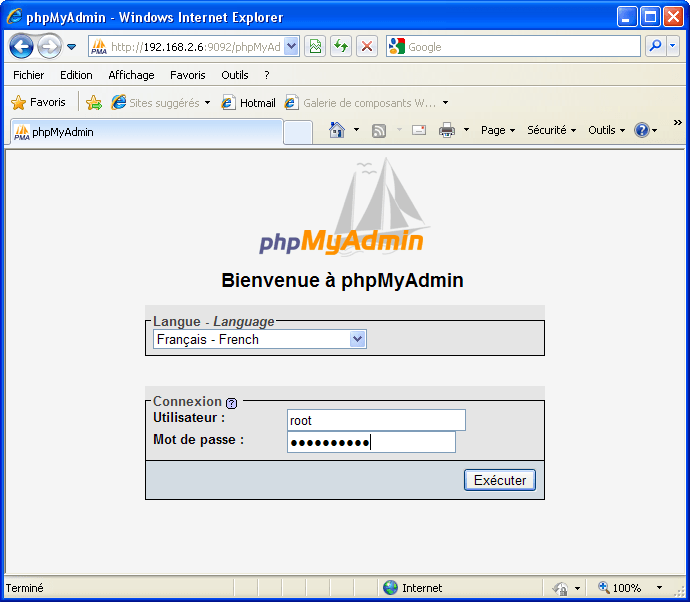Screen dimensions: 690x602
Task: Click the Read Mail envelope icon
Action: click(418, 130)
